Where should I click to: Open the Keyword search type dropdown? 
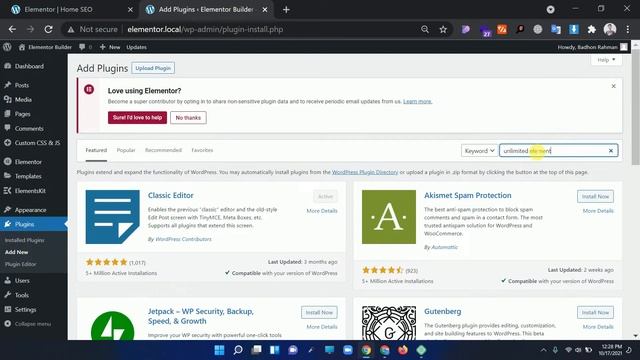479,151
